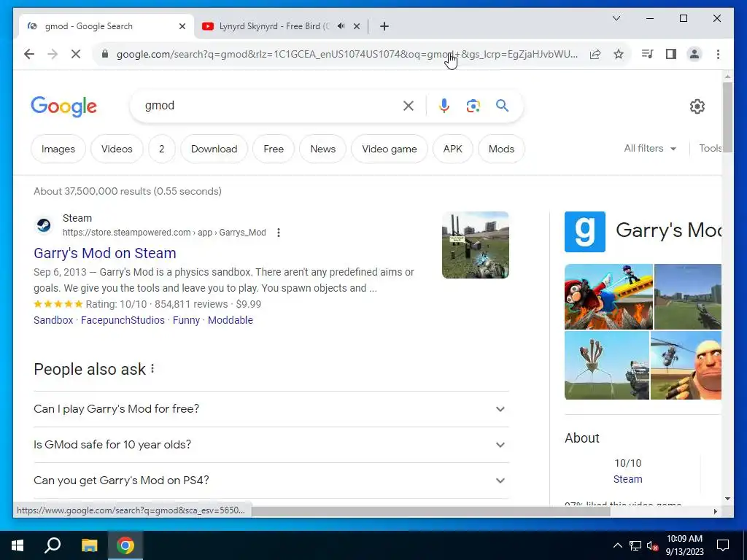The height and width of the screenshot is (560, 747).
Task: Bookmark this page with the star icon
Action: [x=619, y=54]
